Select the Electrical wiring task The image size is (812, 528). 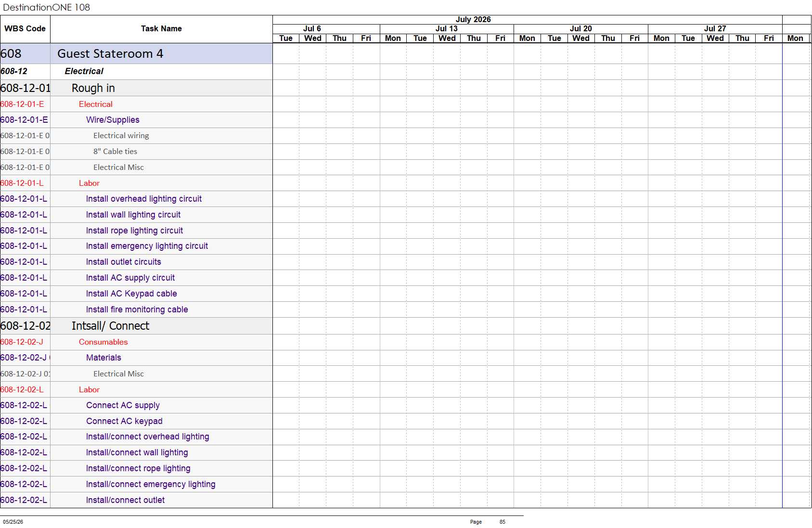tap(136, 136)
